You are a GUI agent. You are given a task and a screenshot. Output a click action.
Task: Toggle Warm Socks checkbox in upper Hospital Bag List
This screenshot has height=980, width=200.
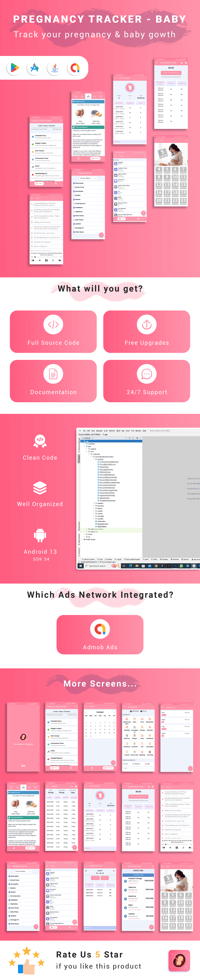74,216
